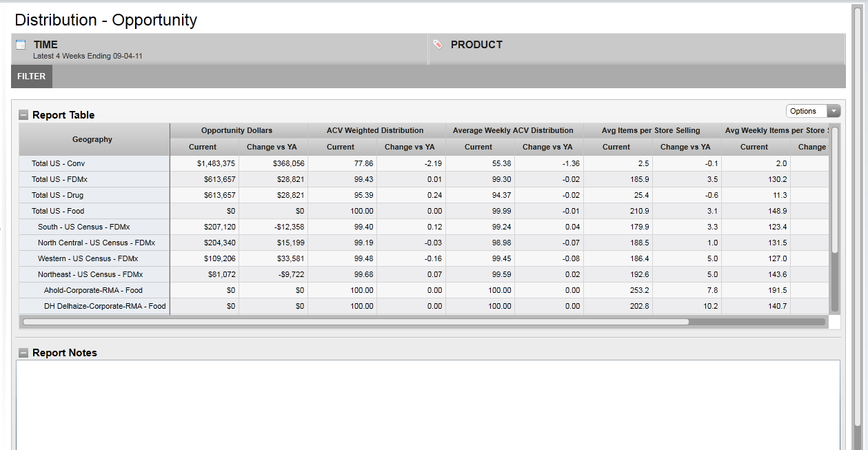The width and height of the screenshot is (868, 450).
Task: Click the page's right-side vertical scrollbar
Action: tap(858, 207)
